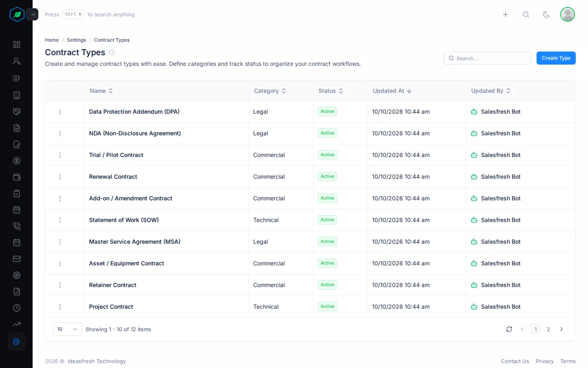
Task: Click the magnifier search icon in header
Action: tap(526, 14)
